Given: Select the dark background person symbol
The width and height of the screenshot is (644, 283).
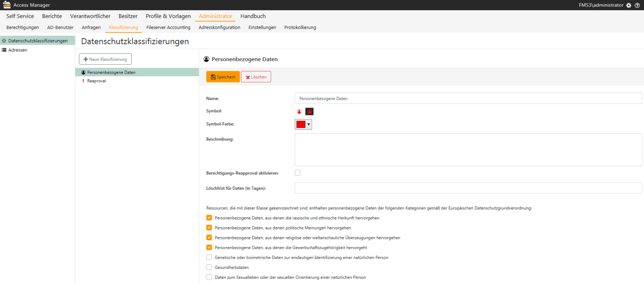Looking at the screenshot, I should (x=309, y=111).
